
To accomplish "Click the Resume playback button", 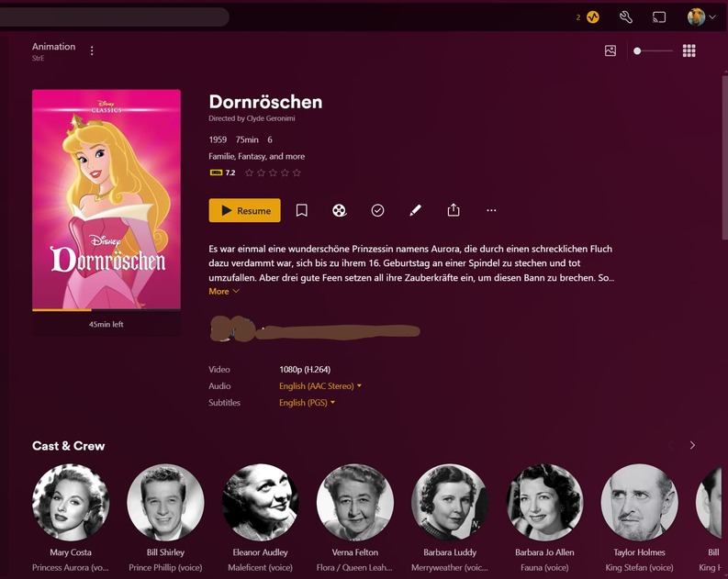I will [245, 210].
